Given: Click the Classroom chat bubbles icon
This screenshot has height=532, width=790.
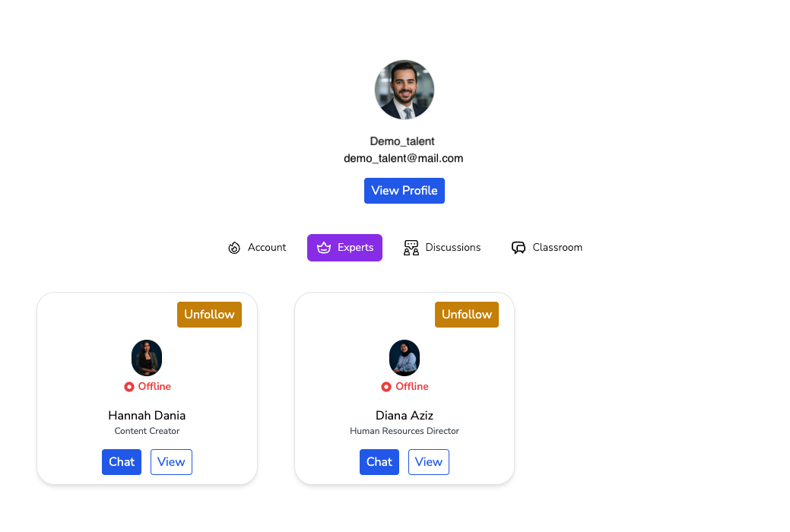Looking at the screenshot, I should click(x=519, y=248).
